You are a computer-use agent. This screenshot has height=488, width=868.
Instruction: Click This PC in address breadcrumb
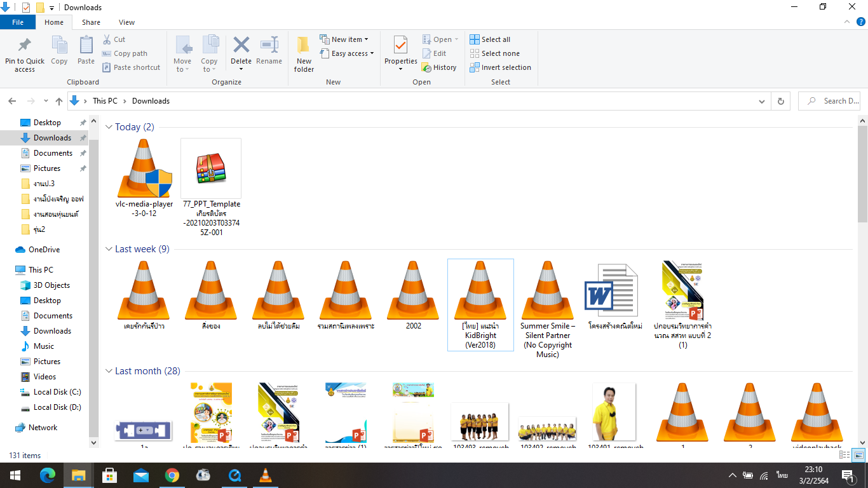tap(105, 101)
